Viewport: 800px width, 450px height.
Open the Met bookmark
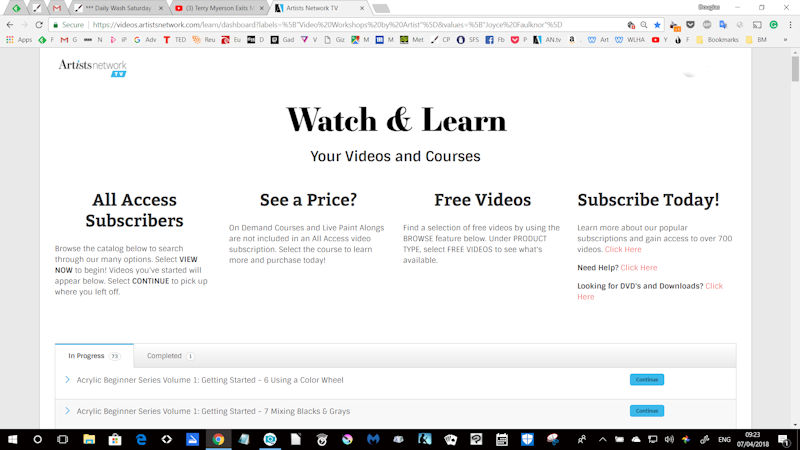pos(412,39)
